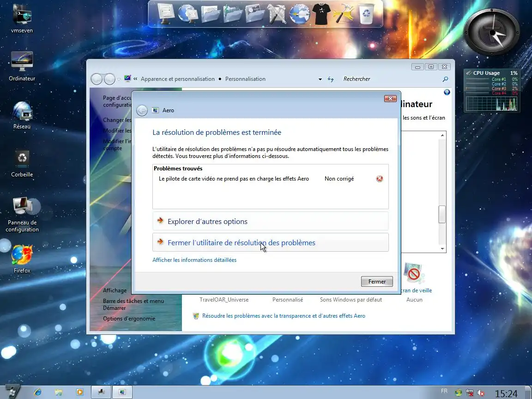Open the Corbeille desktop icon

point(22,163)
